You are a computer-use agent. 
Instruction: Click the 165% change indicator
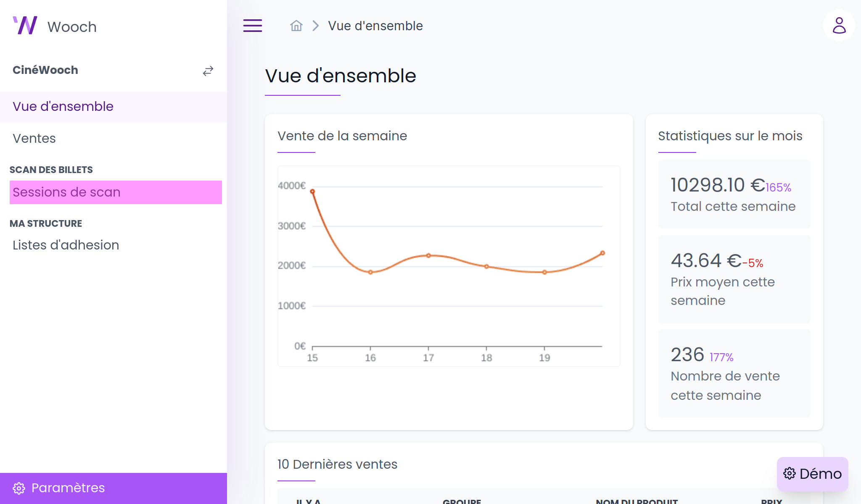pyautogui.click(x=778, y=188)
